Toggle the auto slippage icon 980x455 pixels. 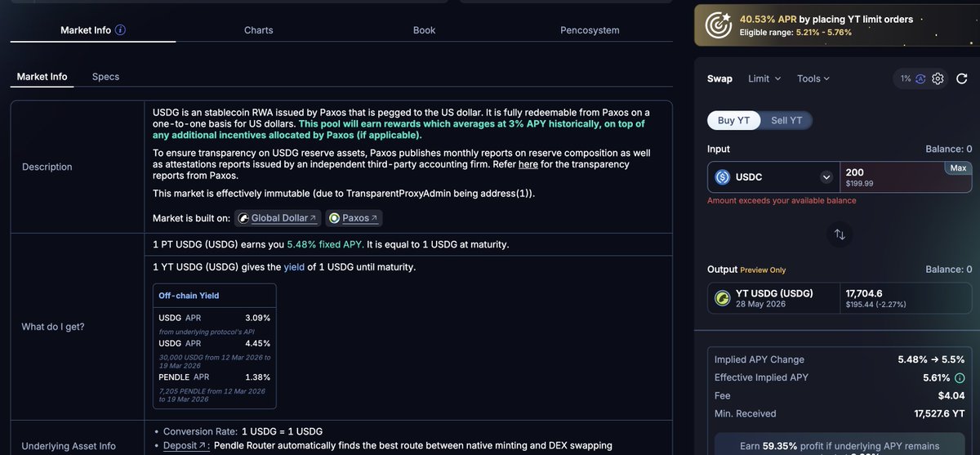pos(920,78)
